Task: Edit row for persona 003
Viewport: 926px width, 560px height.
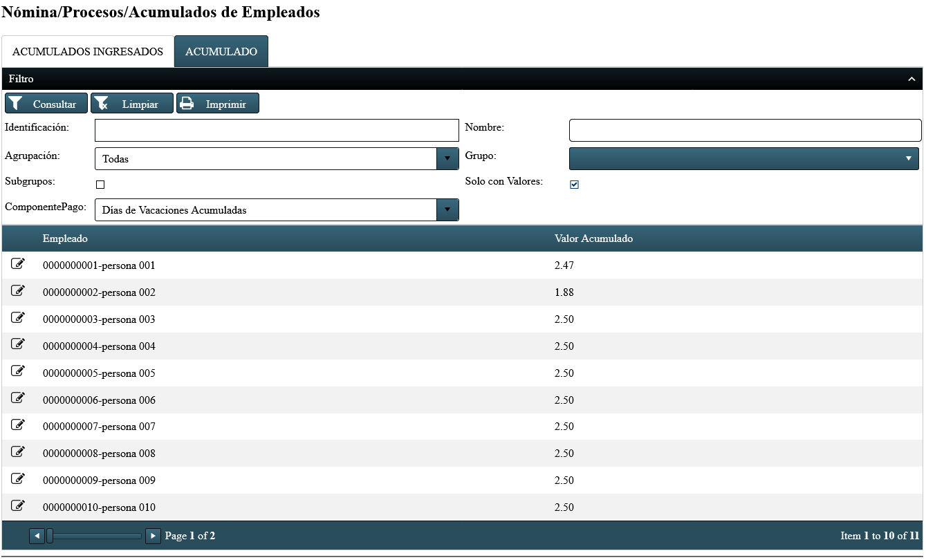Action: pyautogui.click(x=18, y=318)
